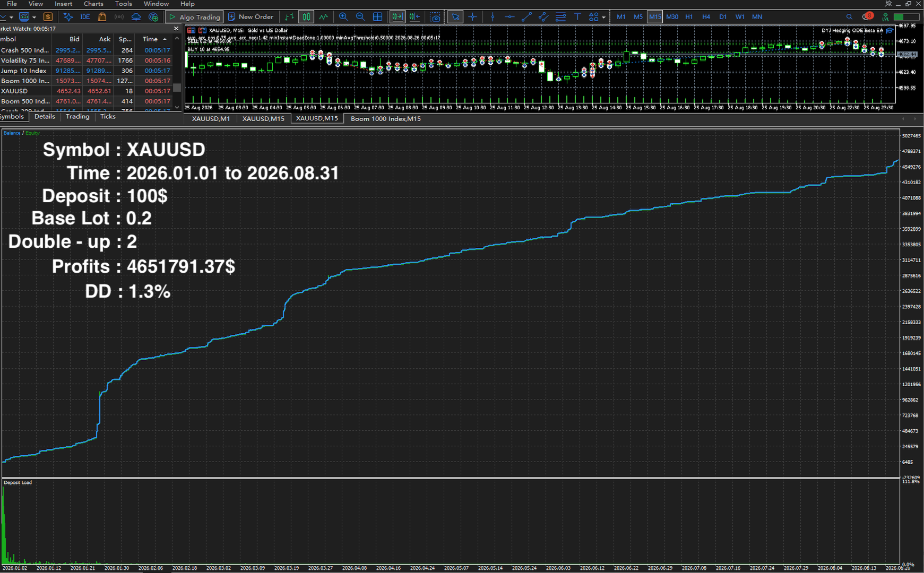Select Volatility 75 Index row
Screen dimensions: 924x573
click(86, 60)
